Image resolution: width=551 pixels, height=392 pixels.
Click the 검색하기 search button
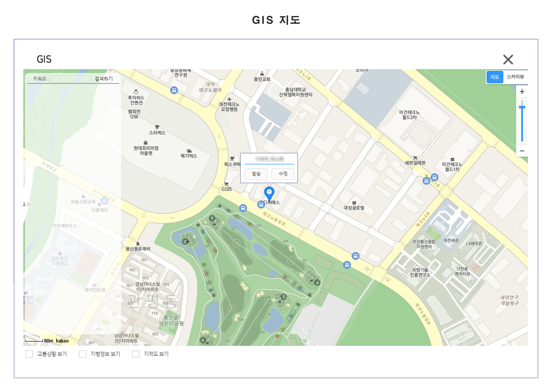coord(104,79)
